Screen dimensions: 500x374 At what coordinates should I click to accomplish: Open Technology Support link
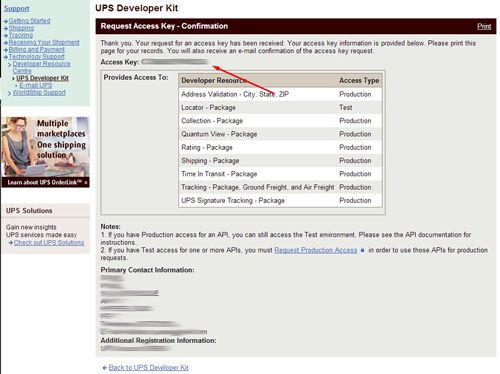click(37, 57)
